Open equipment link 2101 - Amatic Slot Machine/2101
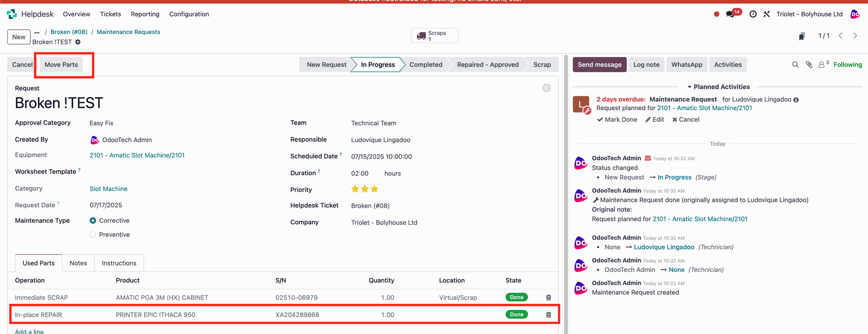The width and height of the screenshot is (868, 334). (x=137, y=155)
